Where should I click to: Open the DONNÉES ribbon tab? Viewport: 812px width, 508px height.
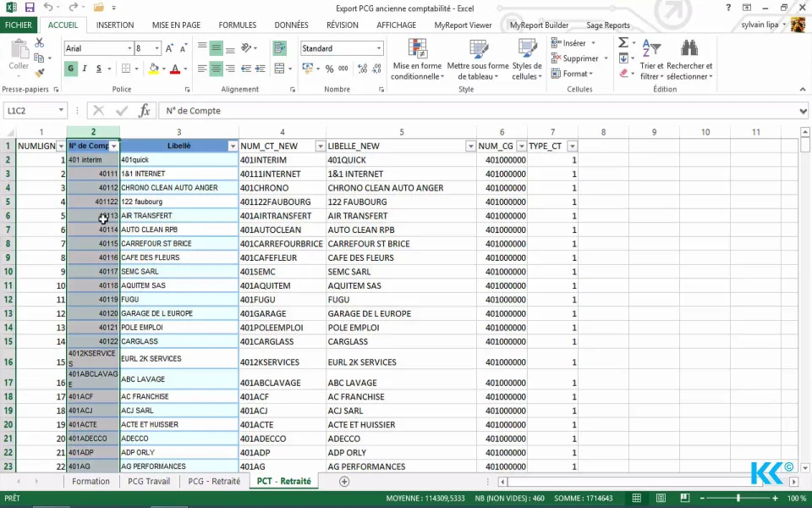coord(292,25)
